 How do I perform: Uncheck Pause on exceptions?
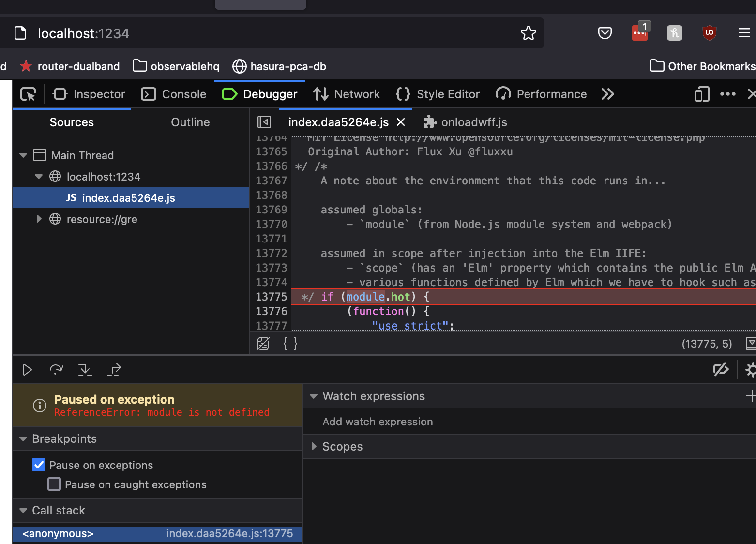pyautogui.click(x=38, y=465)
